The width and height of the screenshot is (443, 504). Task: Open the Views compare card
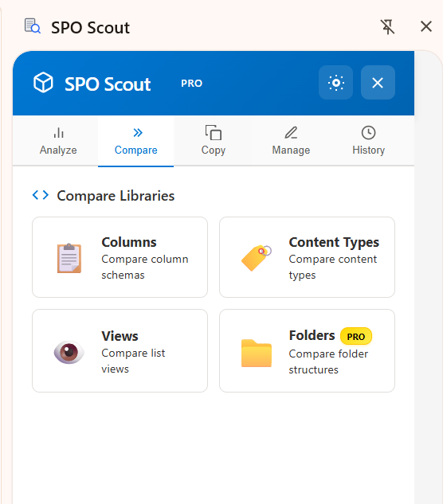click(120, 350)
